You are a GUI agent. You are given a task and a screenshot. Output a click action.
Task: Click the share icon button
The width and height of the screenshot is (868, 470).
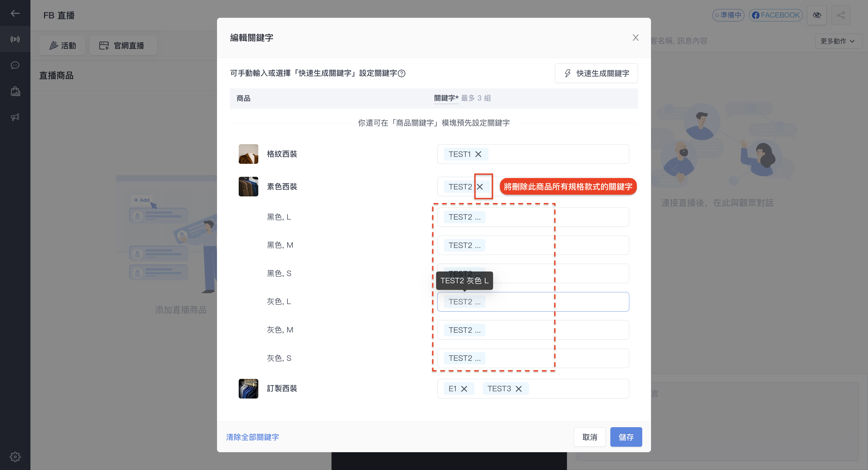pos(841,15)
